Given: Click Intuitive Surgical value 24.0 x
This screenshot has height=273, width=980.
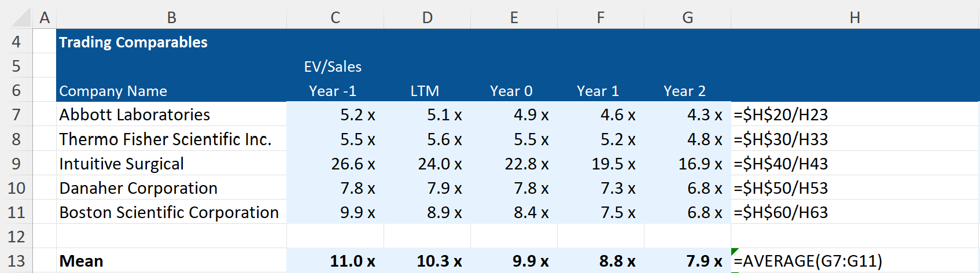Looking at the screenshot, I should 427,164.
